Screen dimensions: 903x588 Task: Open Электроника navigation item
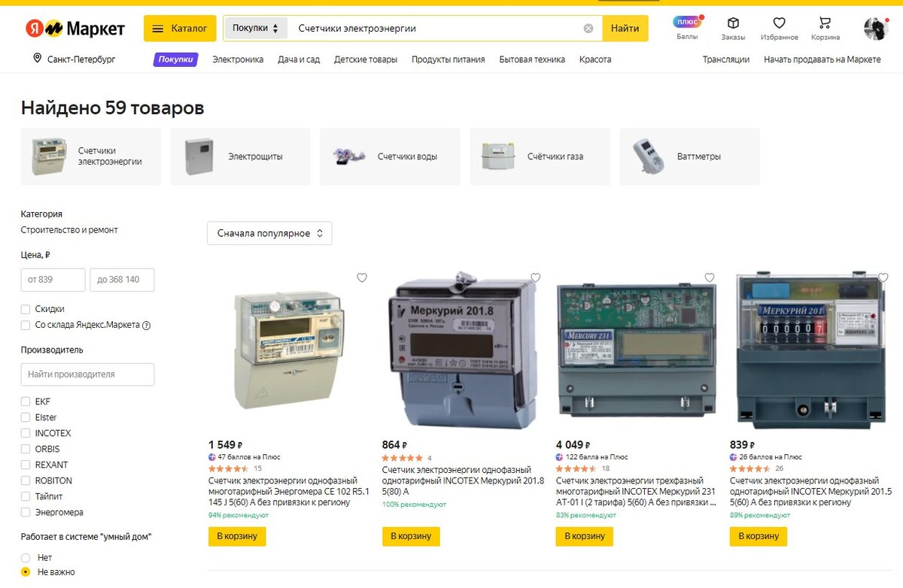(x=238, y=59)
